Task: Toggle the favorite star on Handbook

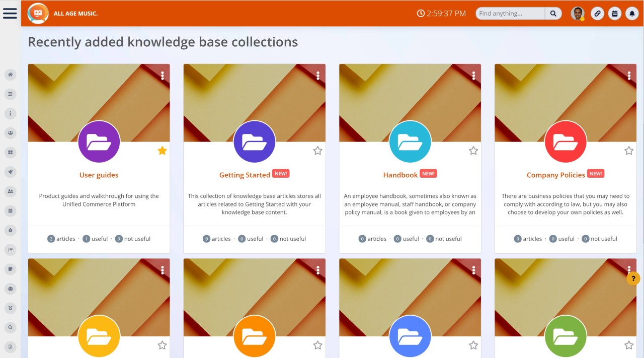Action: [x=473, y=150]
